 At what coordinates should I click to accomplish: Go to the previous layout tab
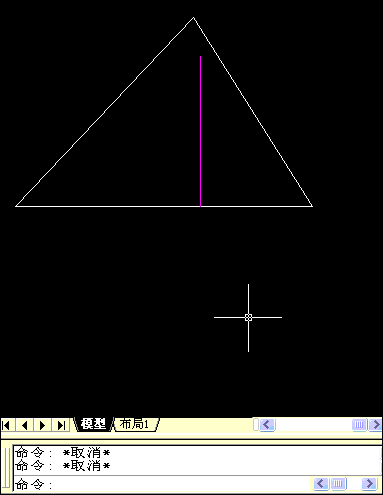[x=24, y=425]
